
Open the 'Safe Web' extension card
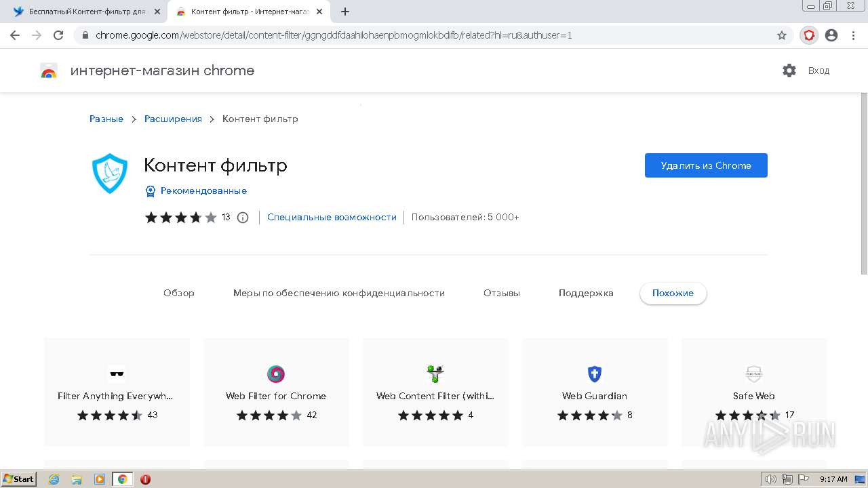(754, 392)
